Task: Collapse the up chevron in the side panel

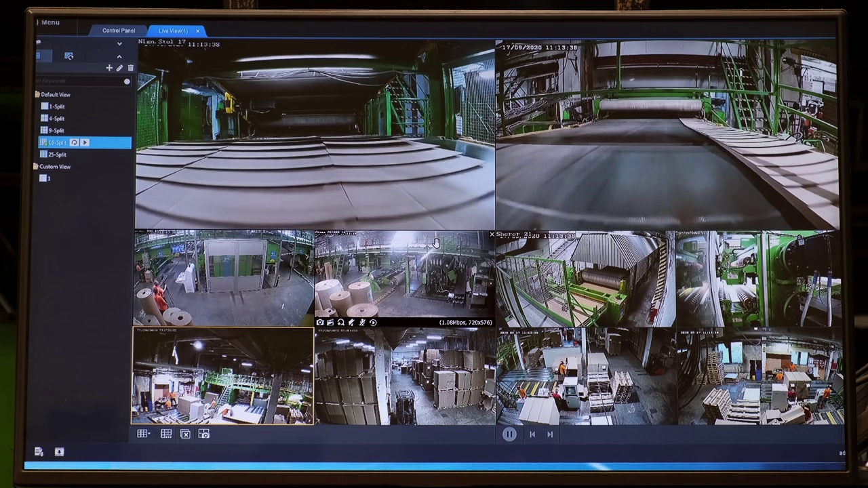Action: [119, 56]
